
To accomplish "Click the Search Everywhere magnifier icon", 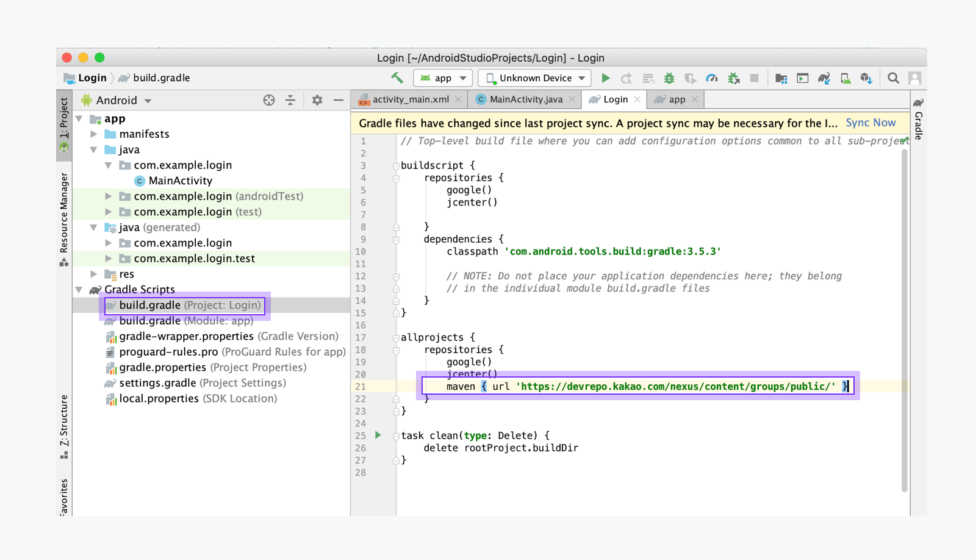I will 893,78.
